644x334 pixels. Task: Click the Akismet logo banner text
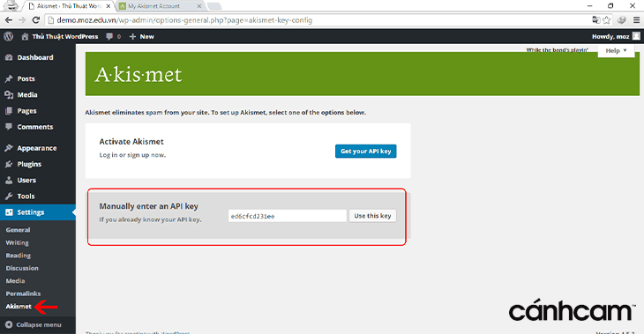coord(139,74)
